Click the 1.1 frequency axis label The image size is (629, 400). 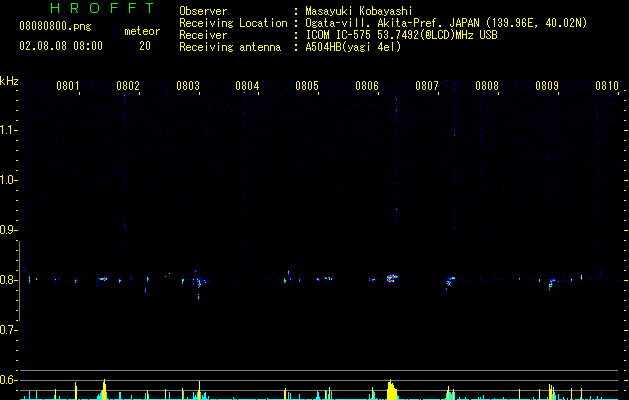pyautogui.click(x=8, y=130)
